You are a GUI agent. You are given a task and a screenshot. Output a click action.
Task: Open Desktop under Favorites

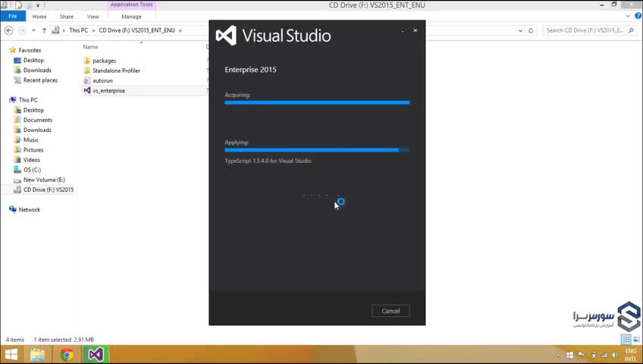coord(33,60)
